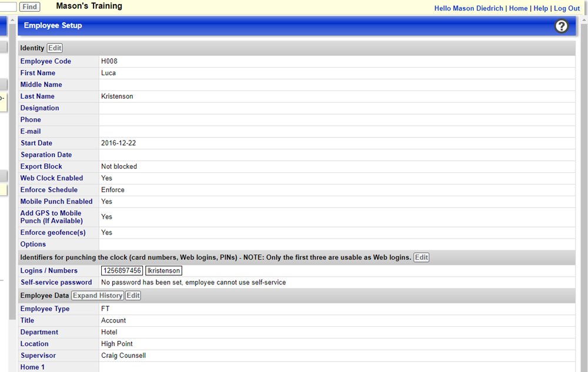Click the Supervisor row showing Craig Counsell
The width and height of the screenshot is (588, 372).
click(x=123, y=355)
